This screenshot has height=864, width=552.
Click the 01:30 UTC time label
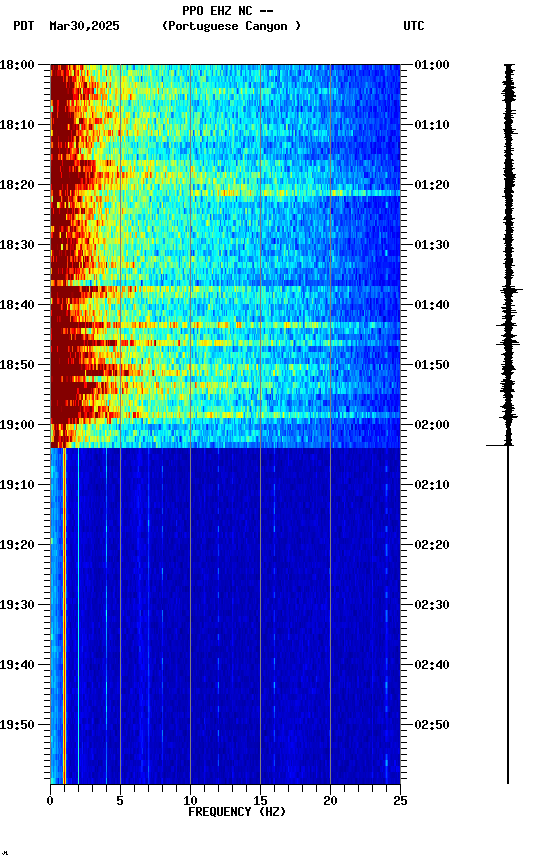click(x=432, y=245)
